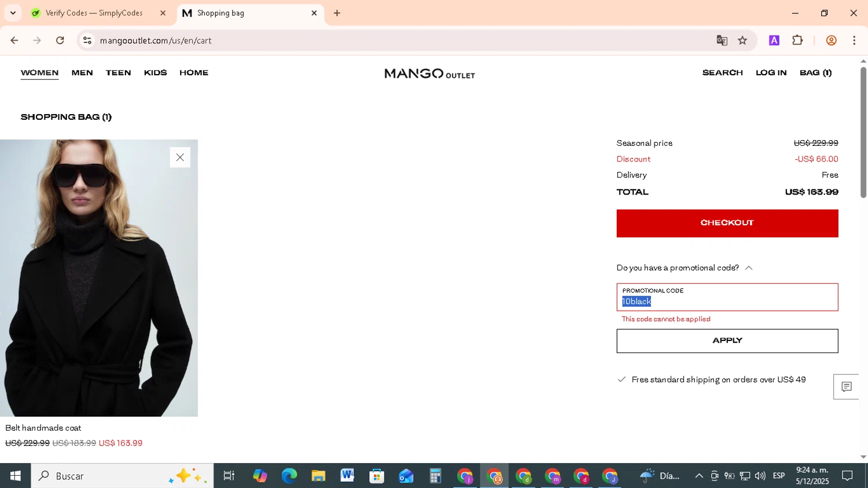Remove the coat with the X icon
Viewport: 868px width, 488px height.
[180, 157]
